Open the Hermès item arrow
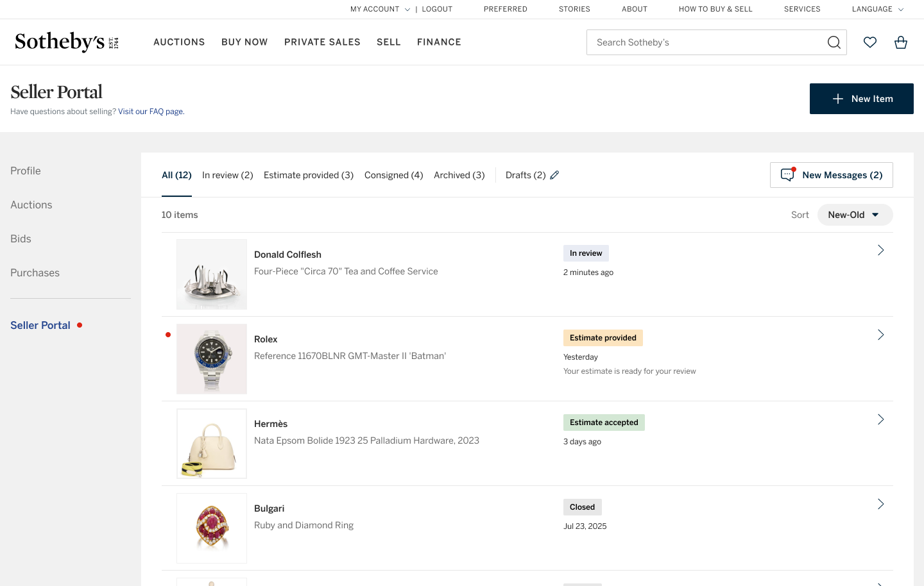 (880, 419)
